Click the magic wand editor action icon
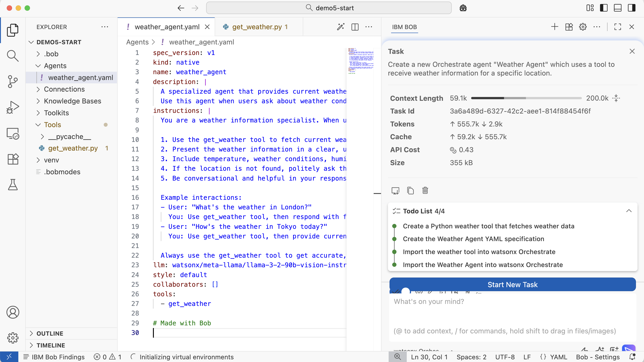 click(x=341, y=27)
